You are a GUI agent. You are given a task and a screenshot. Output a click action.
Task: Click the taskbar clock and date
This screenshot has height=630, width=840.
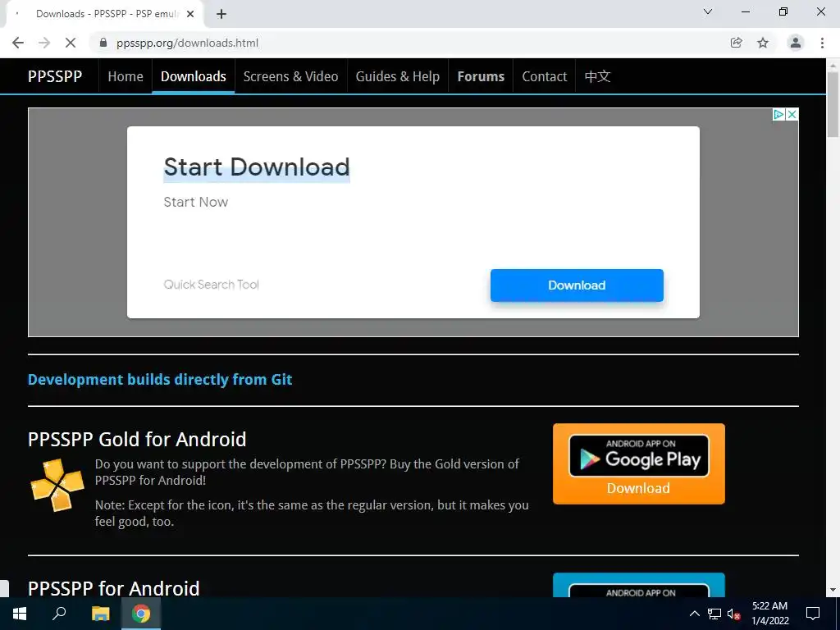pos(769,614)
